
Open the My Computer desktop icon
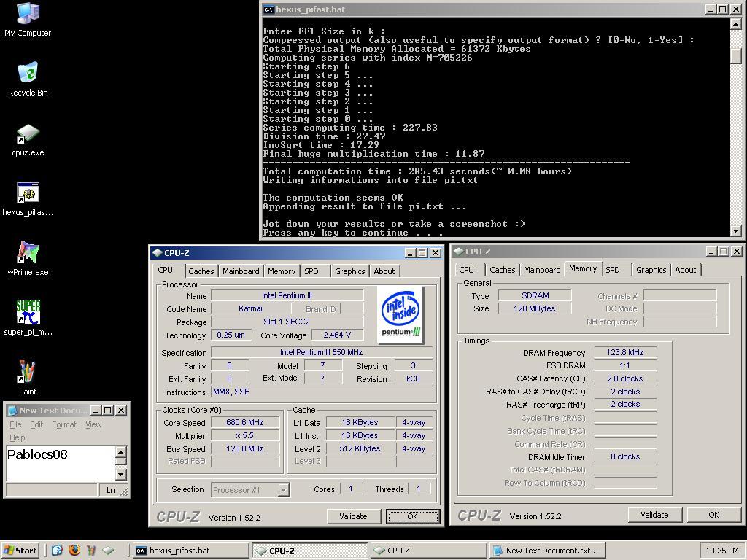[28, 20]
